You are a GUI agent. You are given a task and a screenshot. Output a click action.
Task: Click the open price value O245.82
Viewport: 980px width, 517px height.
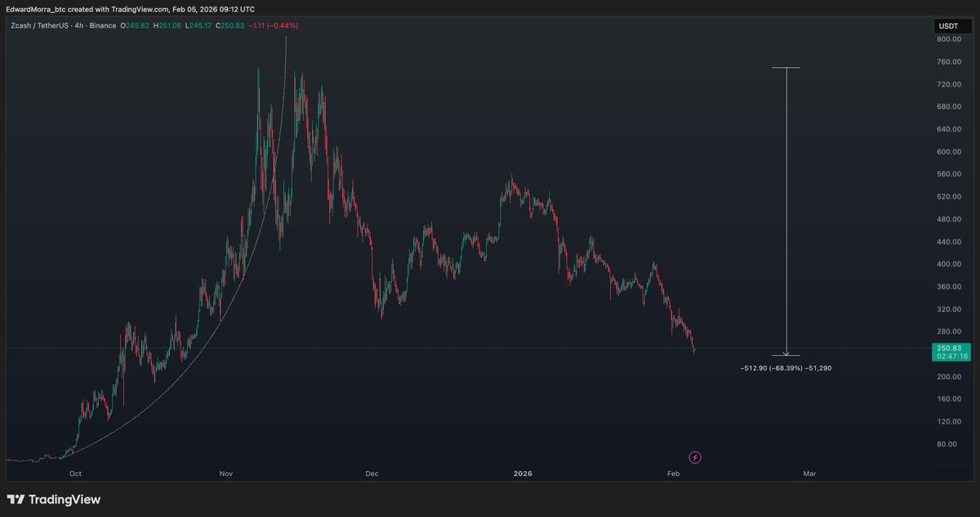[136, 26]
